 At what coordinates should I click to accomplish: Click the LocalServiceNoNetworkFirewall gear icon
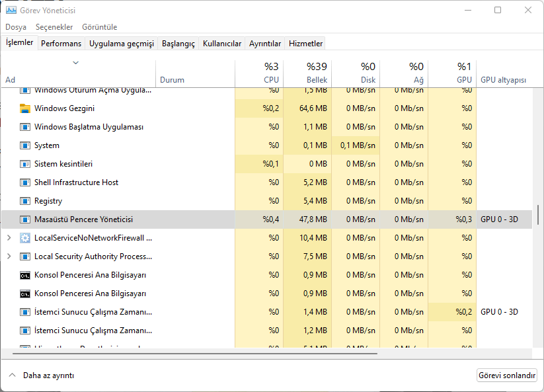[x=25, y=238]
